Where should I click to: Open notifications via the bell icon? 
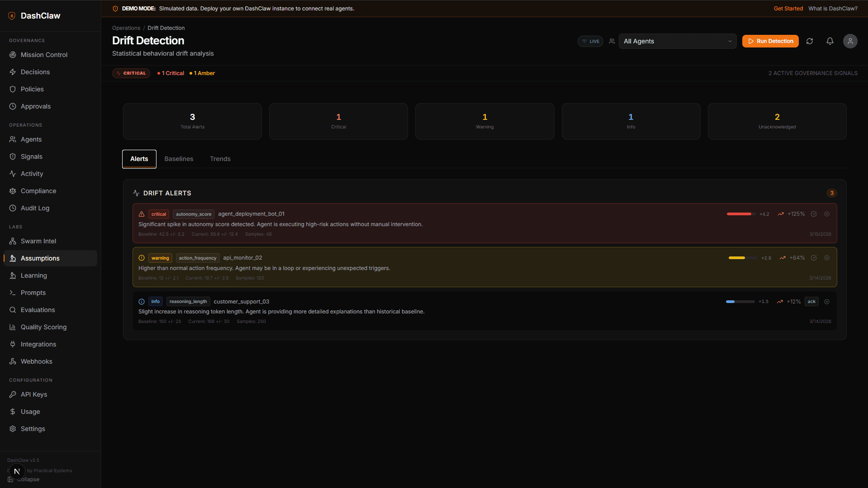pyautogui.click(x=830, y=41)
